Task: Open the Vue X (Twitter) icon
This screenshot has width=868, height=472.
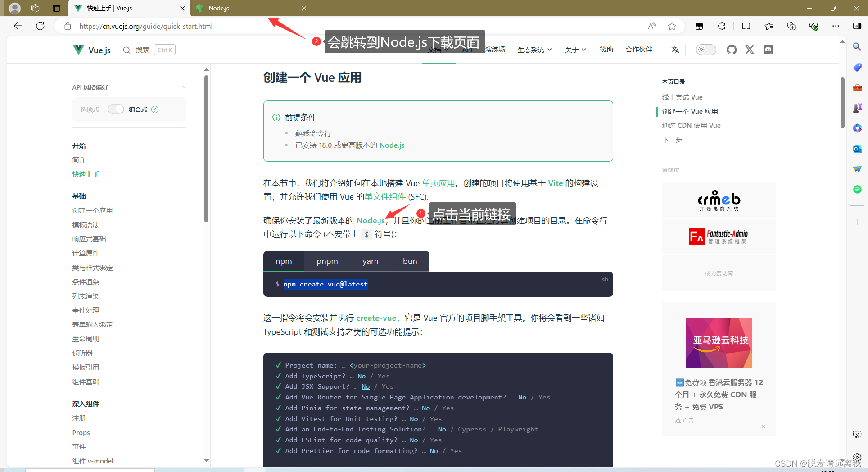Action: click(x=750, y=50)
